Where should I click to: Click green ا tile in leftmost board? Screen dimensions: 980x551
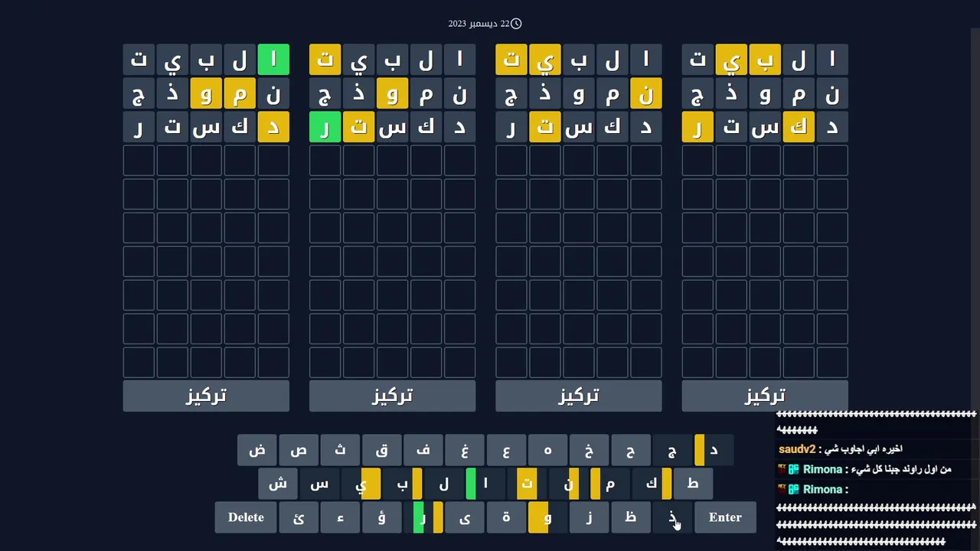pyautogui.click(x=273, y=60)
